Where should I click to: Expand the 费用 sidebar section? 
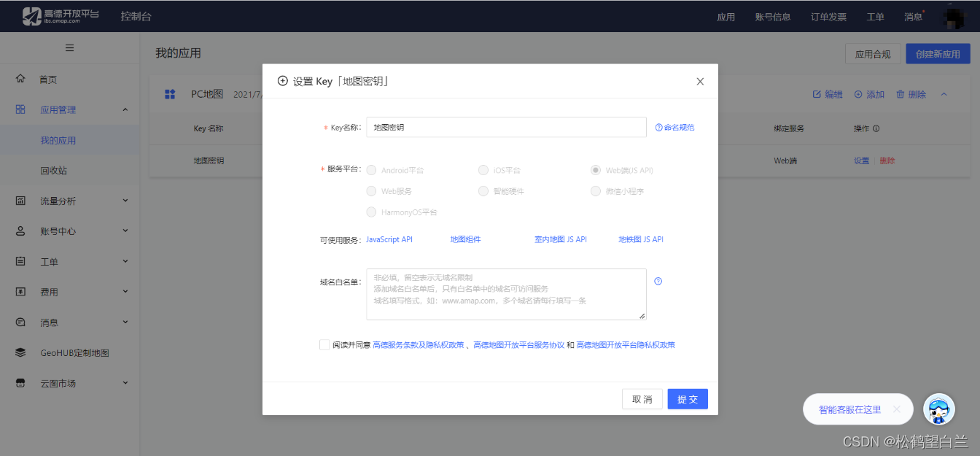click(x=125, y=292)
